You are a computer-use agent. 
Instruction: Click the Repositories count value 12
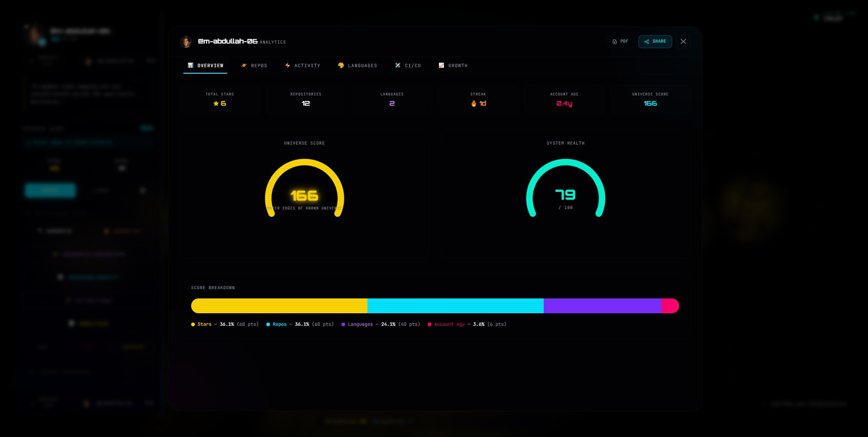(306, 103)
